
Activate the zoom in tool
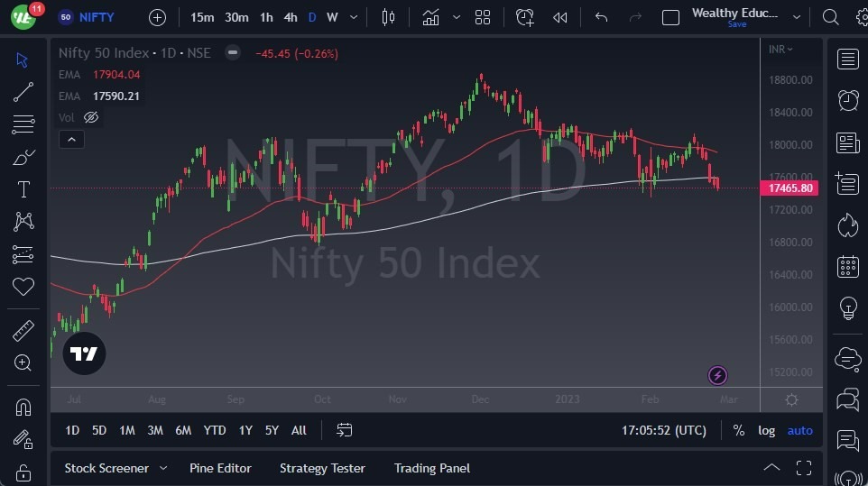(x=23, y=362)
